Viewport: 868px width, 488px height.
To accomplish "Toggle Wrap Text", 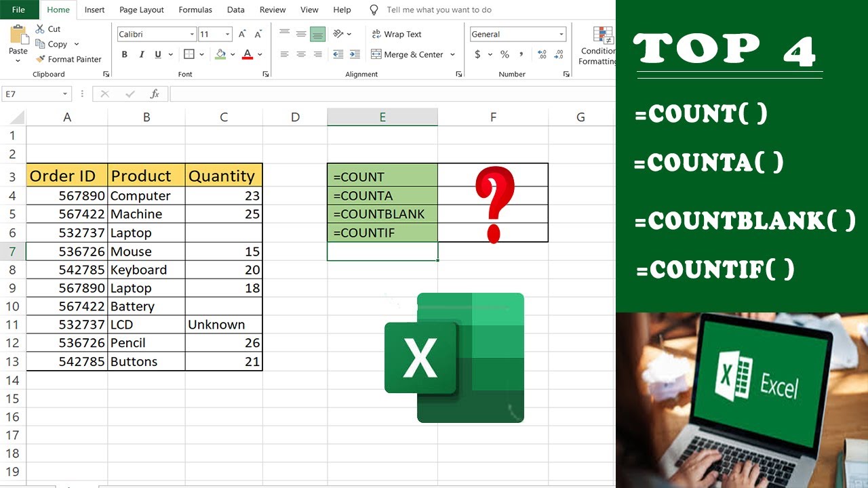I will (397, 34).
